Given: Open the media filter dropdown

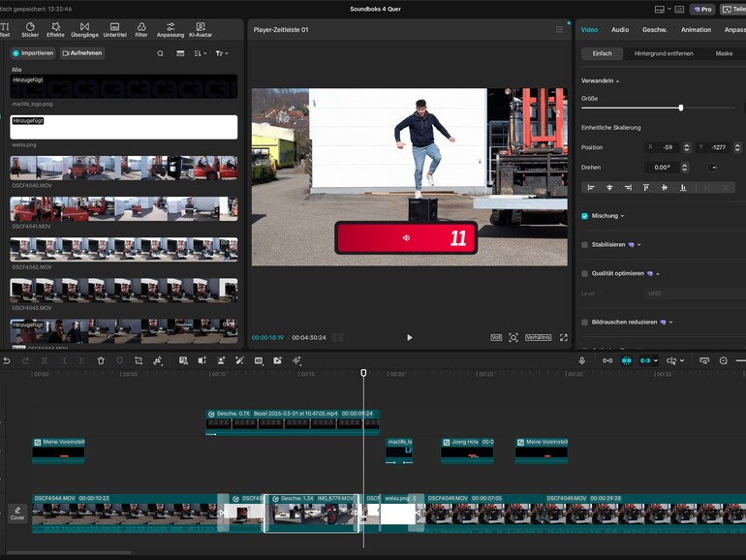Looking at the screenshot, I should click(x=222, y=53).
